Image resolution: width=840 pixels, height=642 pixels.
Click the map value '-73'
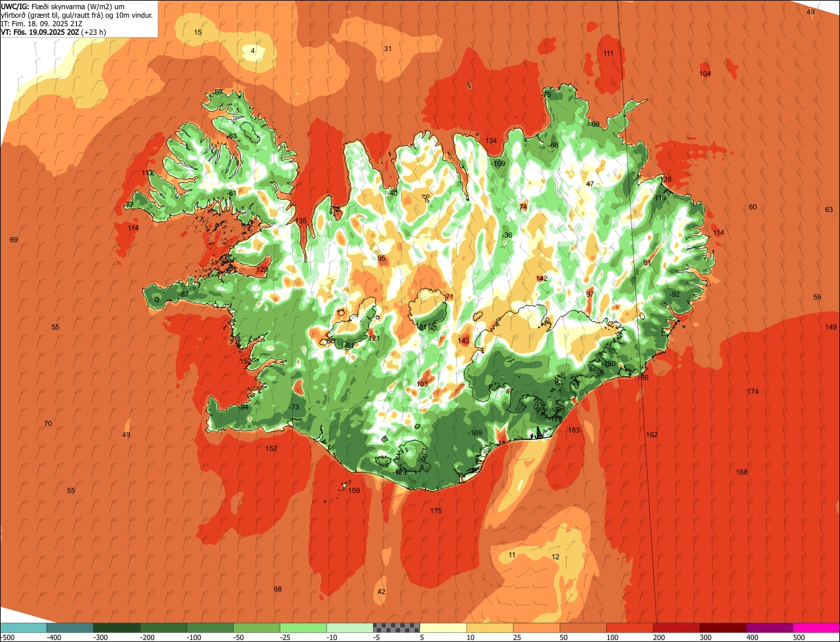click(294, 407)
